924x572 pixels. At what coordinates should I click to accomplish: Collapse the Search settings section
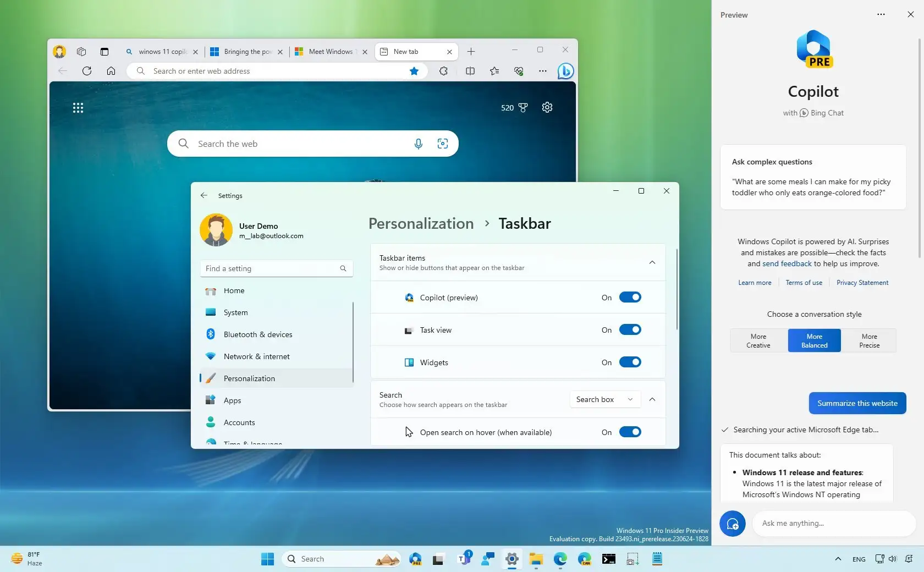click(652, 400)
